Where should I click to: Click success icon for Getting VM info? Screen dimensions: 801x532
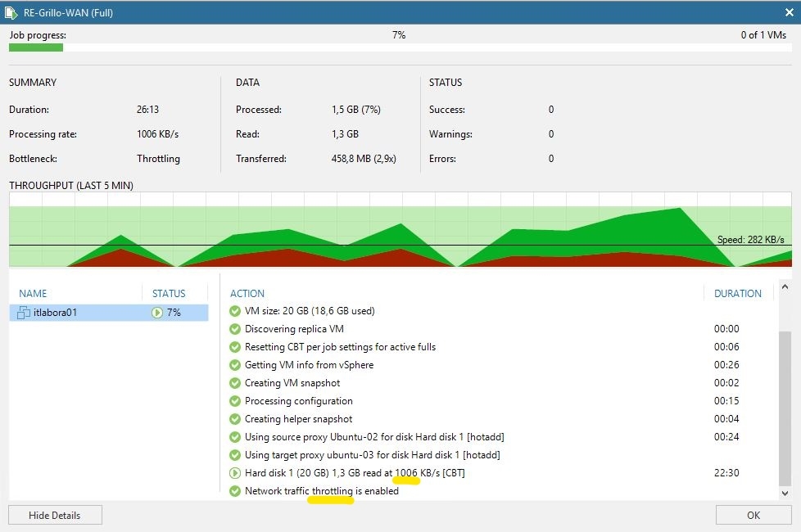[x=235, y=365]
